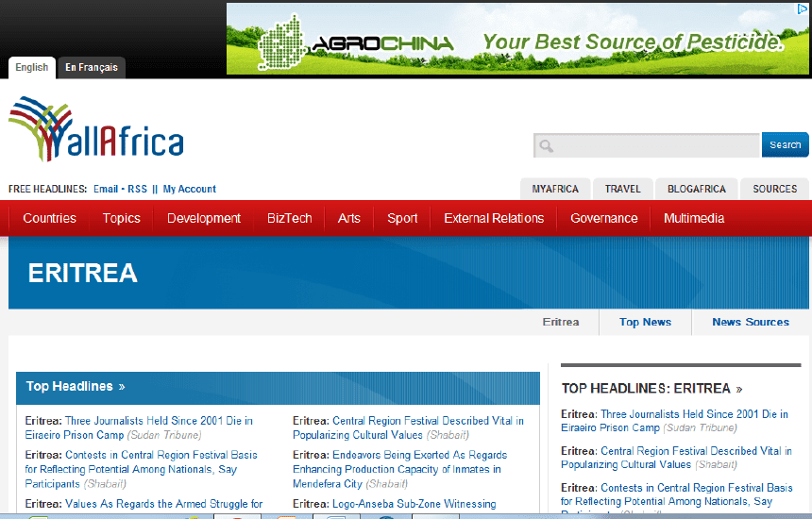Viewport: 812px width, 519px height.
Task: Switch to the English language tab
Action: coord(31,67)
